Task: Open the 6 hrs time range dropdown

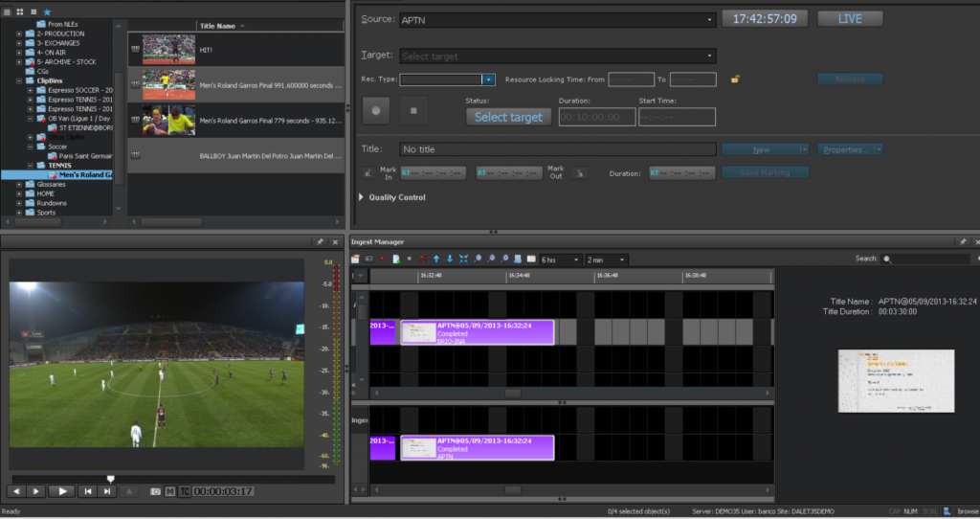Action: click(x=560, y=259)
